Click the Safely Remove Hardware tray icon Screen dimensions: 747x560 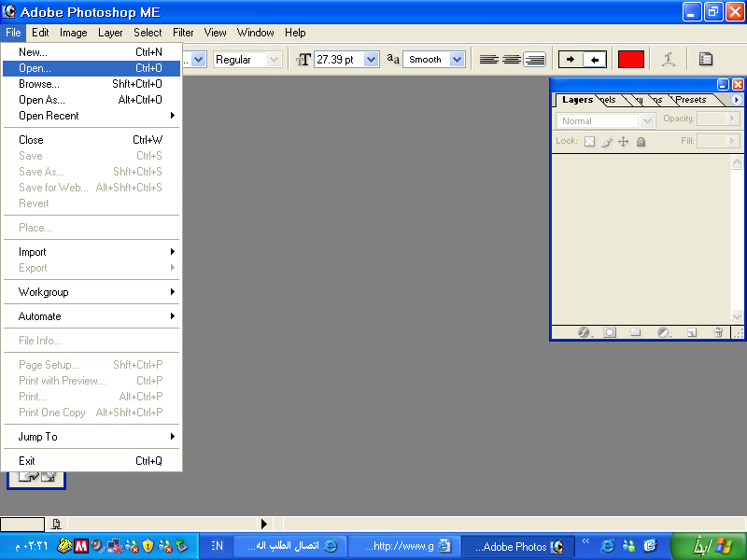point(182,546)
